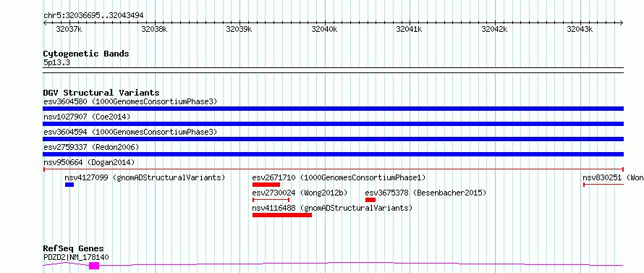Click the esv3604594 blue variant bar

pyautogui.click(x=333, y=139)
